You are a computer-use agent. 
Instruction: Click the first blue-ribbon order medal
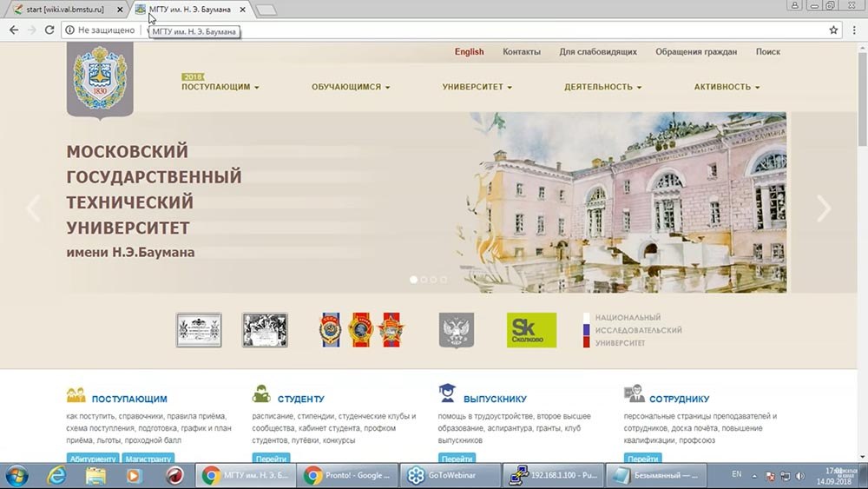click(330, 330)
